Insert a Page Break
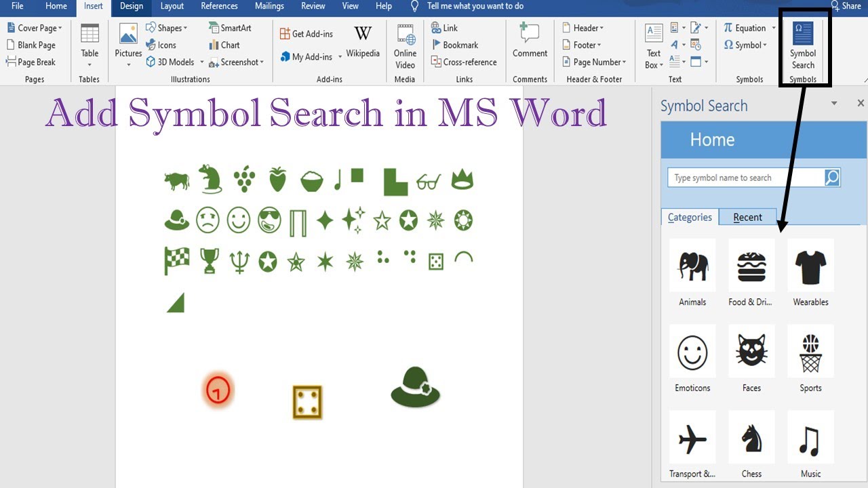The image size is (868, 488). pos(31,62)
